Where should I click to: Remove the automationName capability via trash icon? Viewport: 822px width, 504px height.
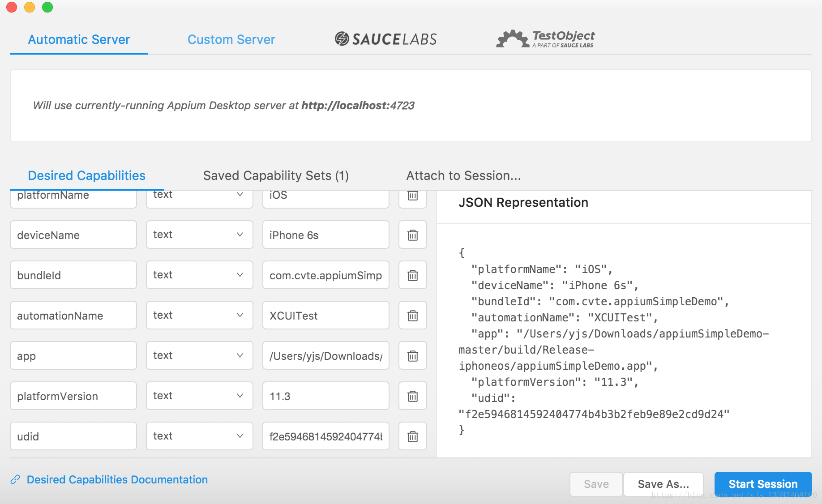click(412, 316)
